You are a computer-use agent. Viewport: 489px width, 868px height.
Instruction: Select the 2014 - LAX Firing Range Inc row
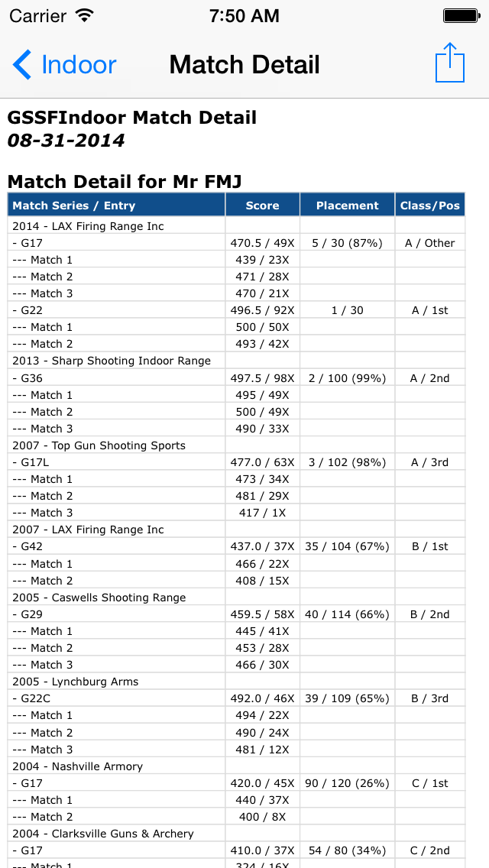[x=236, y=226]
